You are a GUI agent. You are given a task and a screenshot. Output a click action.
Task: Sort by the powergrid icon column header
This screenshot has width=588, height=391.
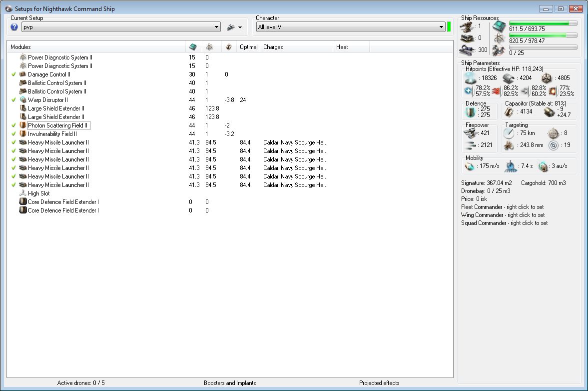click(x=210, y=47)
